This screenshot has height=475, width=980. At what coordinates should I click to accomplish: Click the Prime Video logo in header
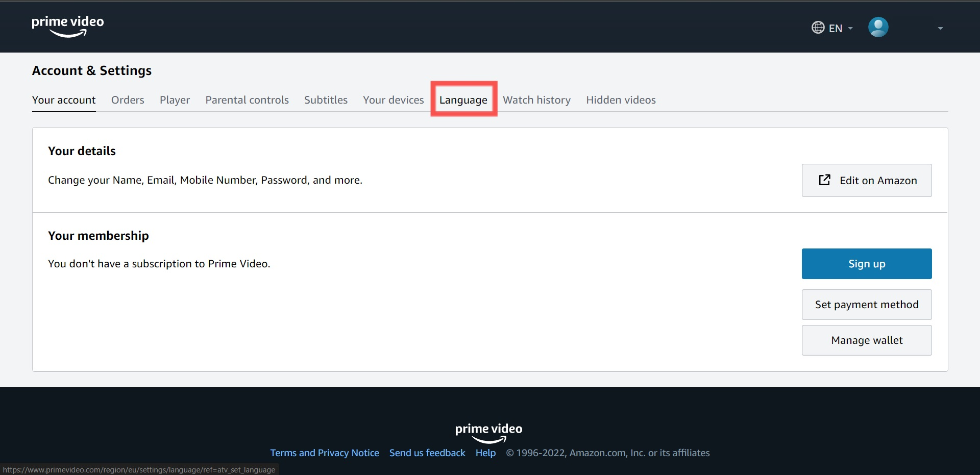[67, 27]
